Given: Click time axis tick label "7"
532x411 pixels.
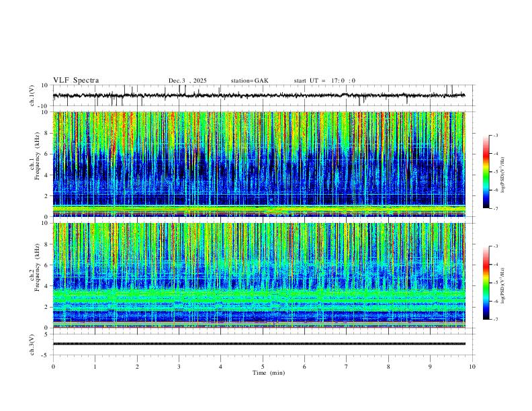Looking at the screenshot, I should pyautogui.click(x=347, y=367).
